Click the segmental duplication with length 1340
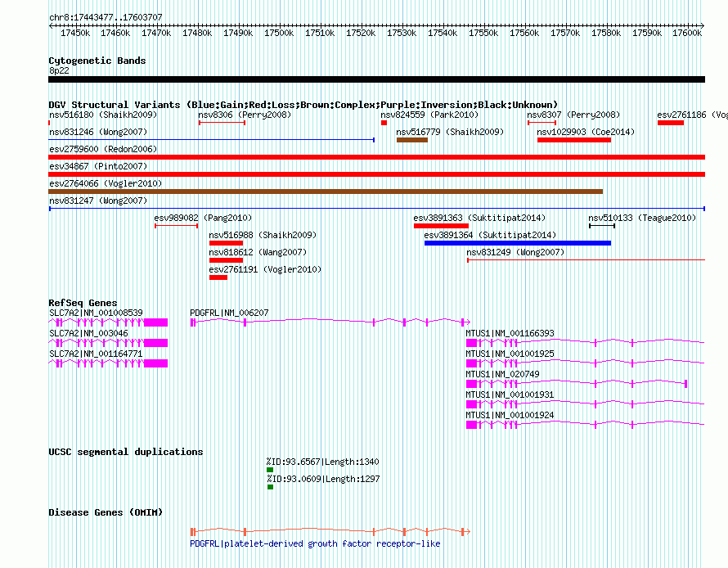 point(269,470)
